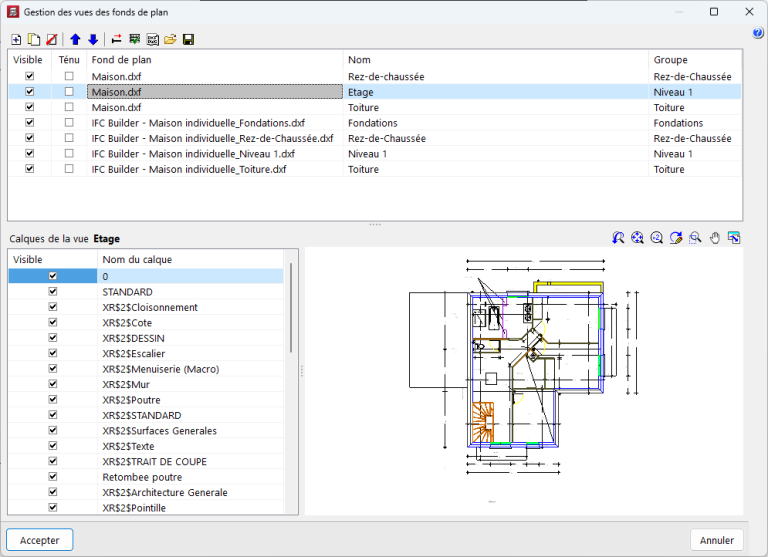Click the add new view icon
Screen dimensions: 768x557
16,40
